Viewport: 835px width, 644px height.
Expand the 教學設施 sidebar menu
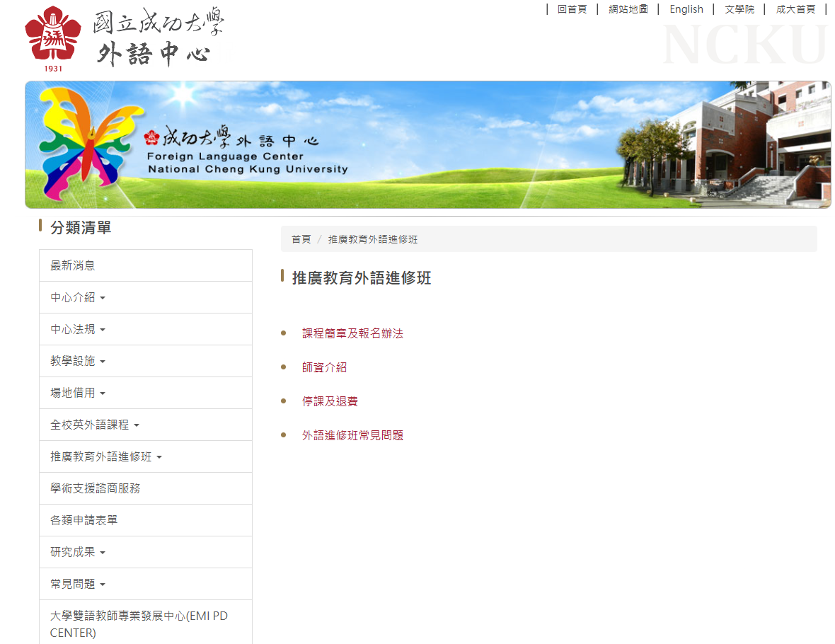78,361
